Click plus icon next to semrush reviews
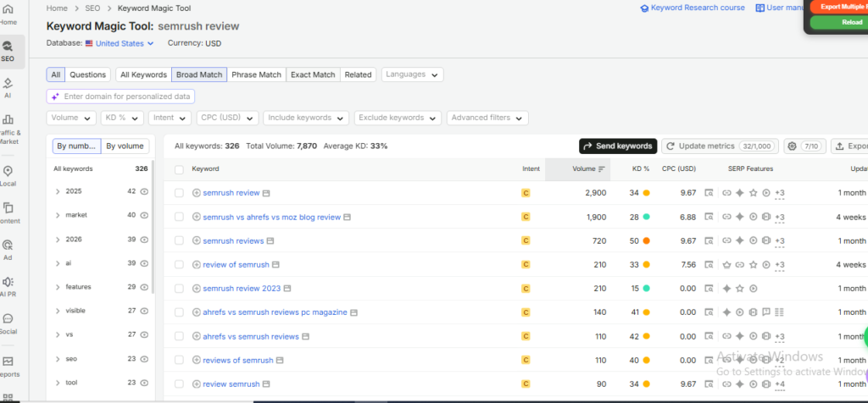The width and height of the screenshot is (868, 403). 196,240
